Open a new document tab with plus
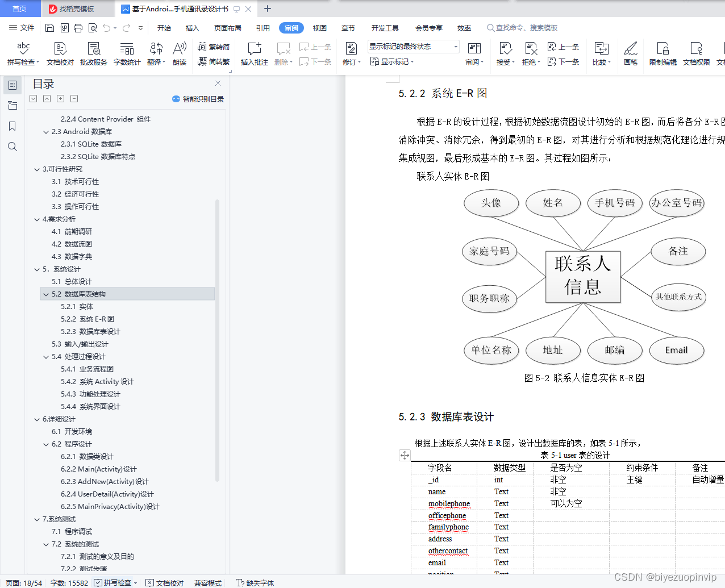Screen dimensions: 725x588 click(268, 9)
